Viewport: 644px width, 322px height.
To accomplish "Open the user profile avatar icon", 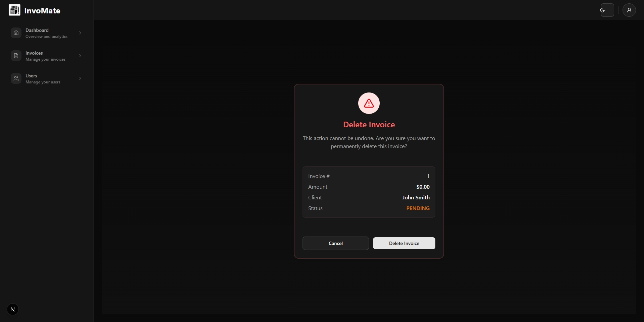I will click(x=629, y=10).
